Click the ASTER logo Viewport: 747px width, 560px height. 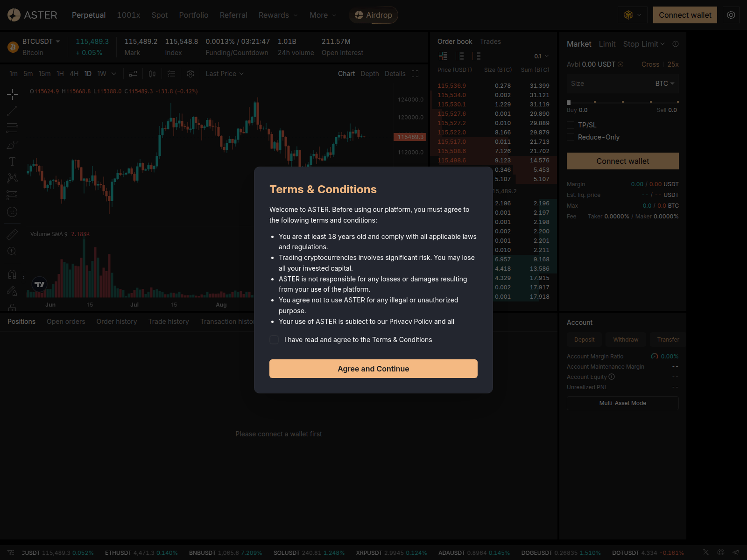point(32,15)
